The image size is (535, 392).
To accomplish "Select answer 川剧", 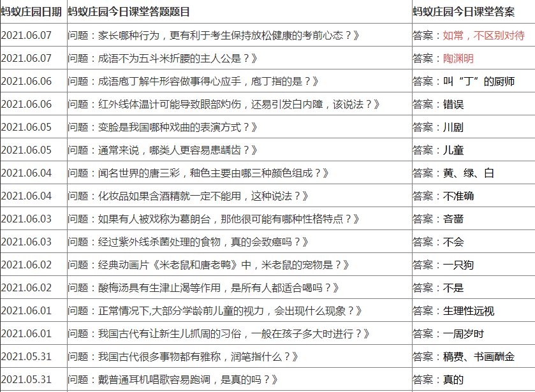I will pyautogui.click(x=453, y=127).
